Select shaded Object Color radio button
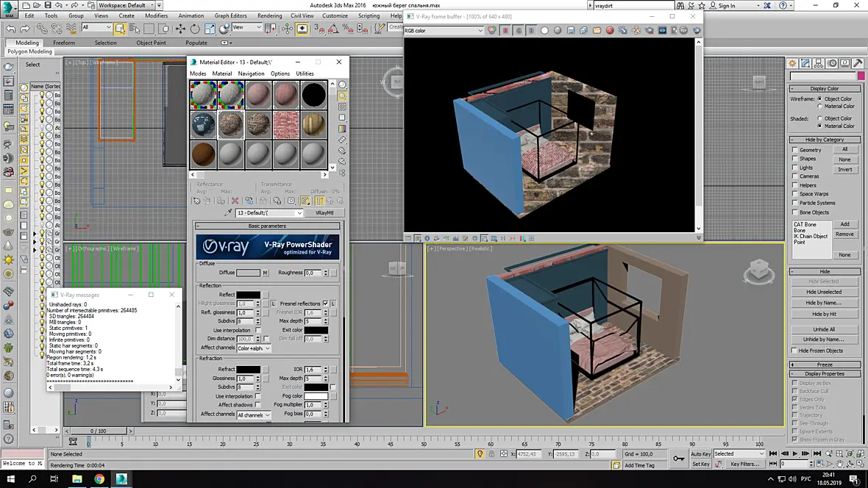 (x=820, y=118)
